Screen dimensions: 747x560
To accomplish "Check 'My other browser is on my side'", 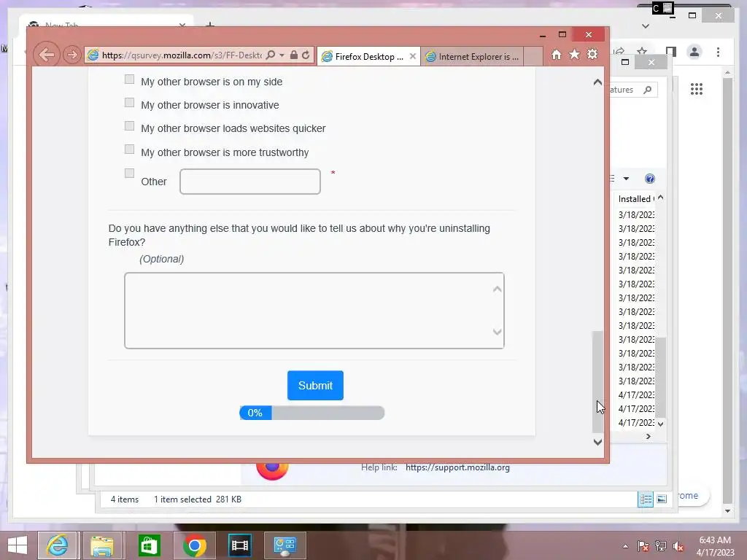I will 129,79.
